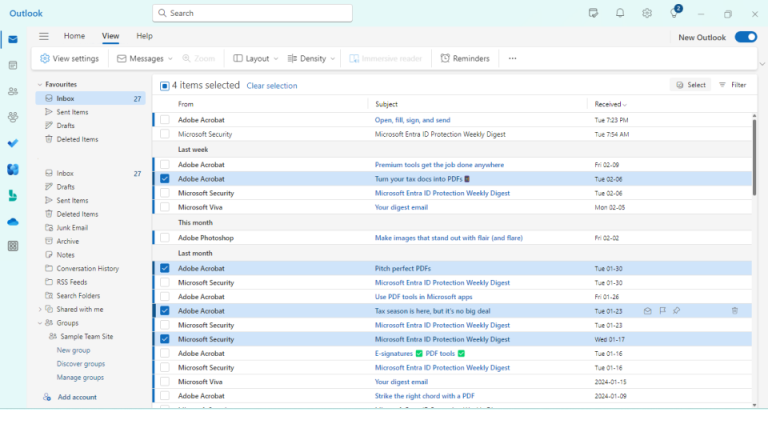Collapse the Favourites folder group

[39, 85]
